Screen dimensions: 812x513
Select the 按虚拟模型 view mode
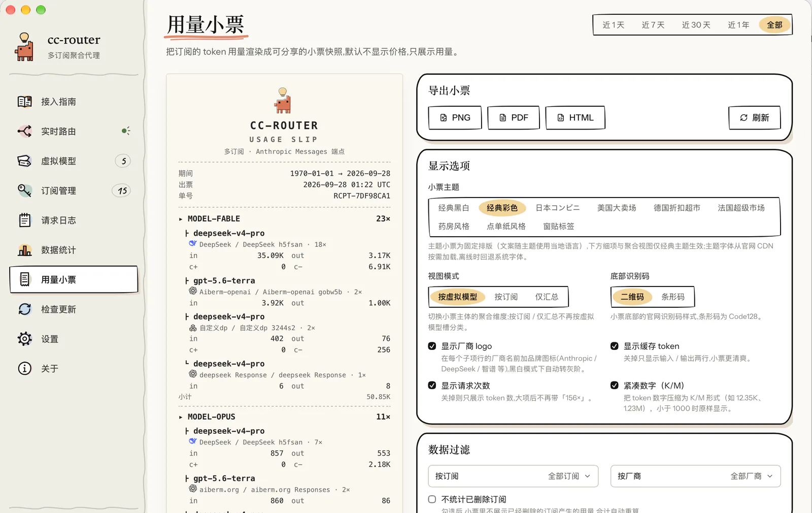pos(458,297)
